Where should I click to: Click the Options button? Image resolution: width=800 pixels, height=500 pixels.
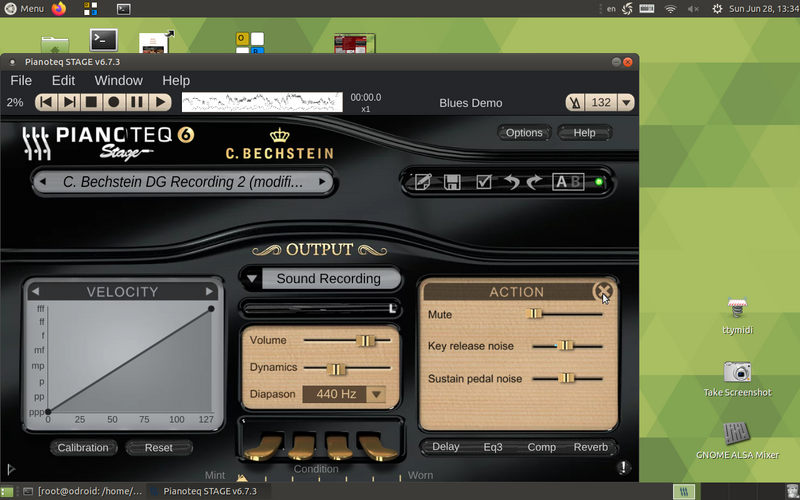pos(524,132)
